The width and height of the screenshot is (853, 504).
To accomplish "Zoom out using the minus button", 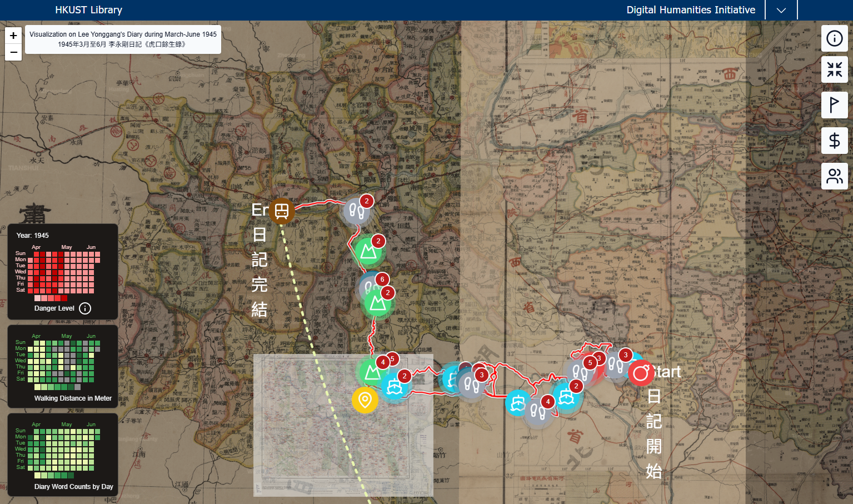I will pyautogui.click(x=13, y=52).
